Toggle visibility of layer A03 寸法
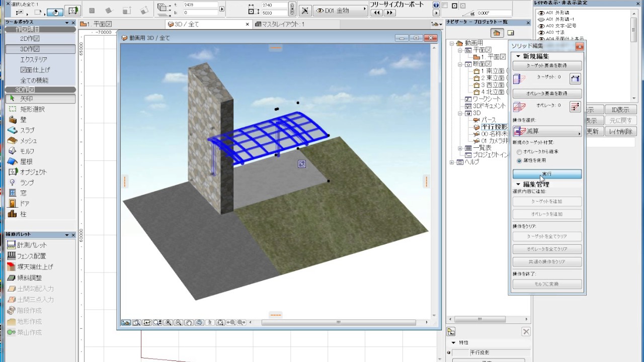644x362 pixels. (x=541, y=32)
